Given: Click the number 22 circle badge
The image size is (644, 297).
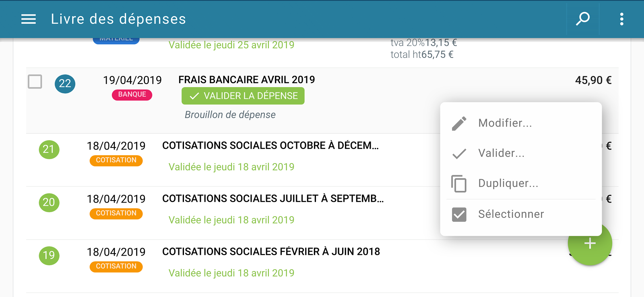Looking at the screenshot, I should 65,84.
